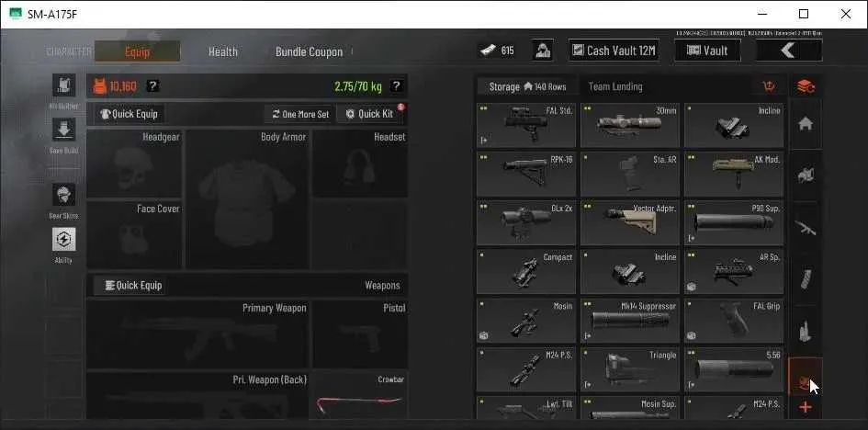Select the 5.56 suppressor item
The width and height of the screenshot is (868, 430).
[734, 369]
